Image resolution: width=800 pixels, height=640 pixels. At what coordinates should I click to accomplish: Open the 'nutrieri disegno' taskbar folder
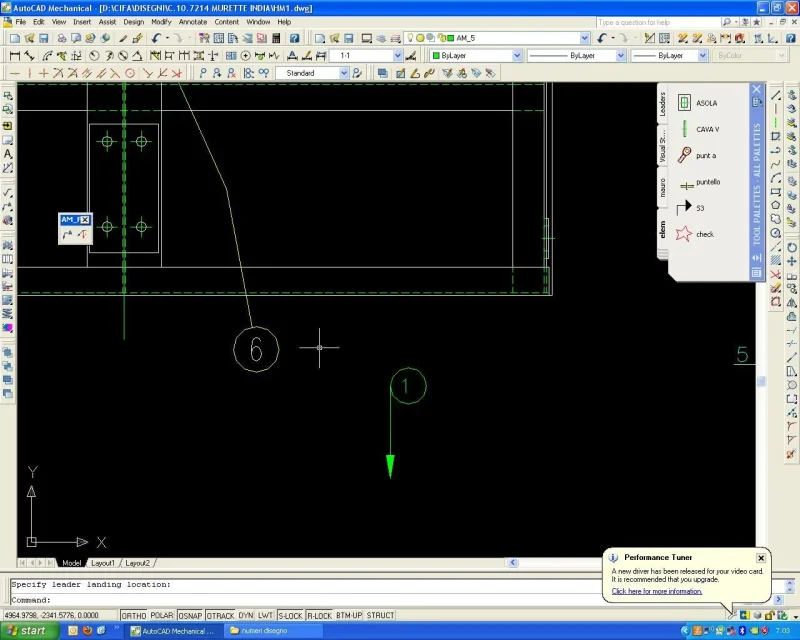click(x=274, y=631)
